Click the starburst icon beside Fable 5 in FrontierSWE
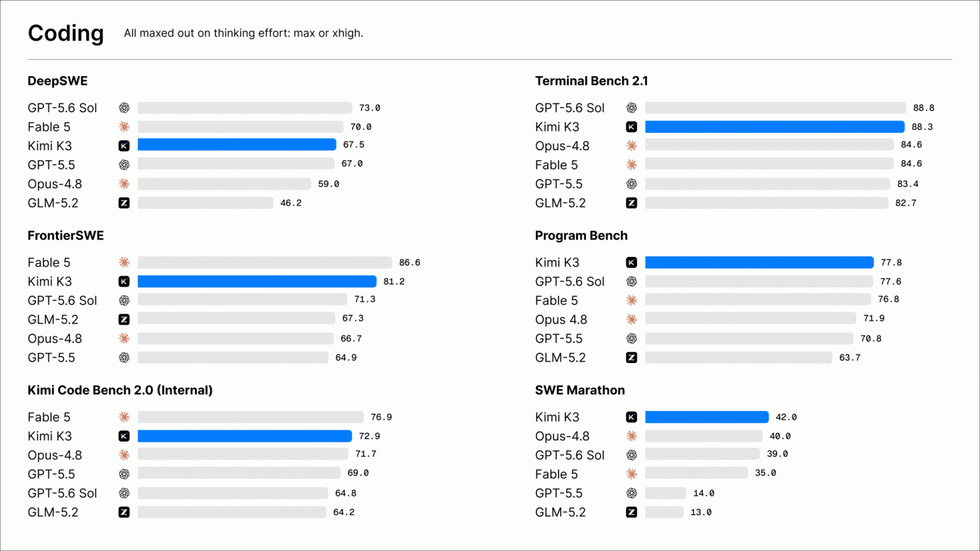 (x=124, y=263)
